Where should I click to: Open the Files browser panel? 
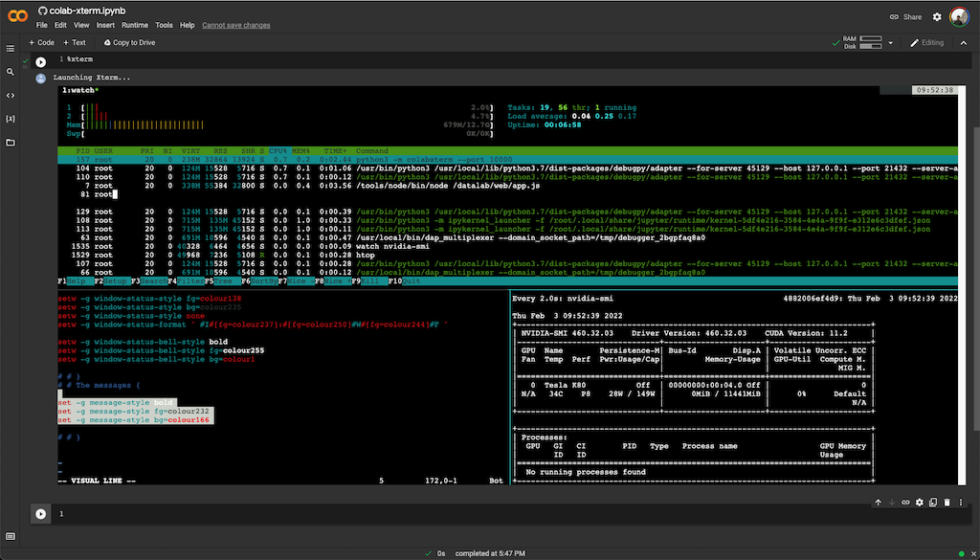pyautogui.click(x=11, y=145)
